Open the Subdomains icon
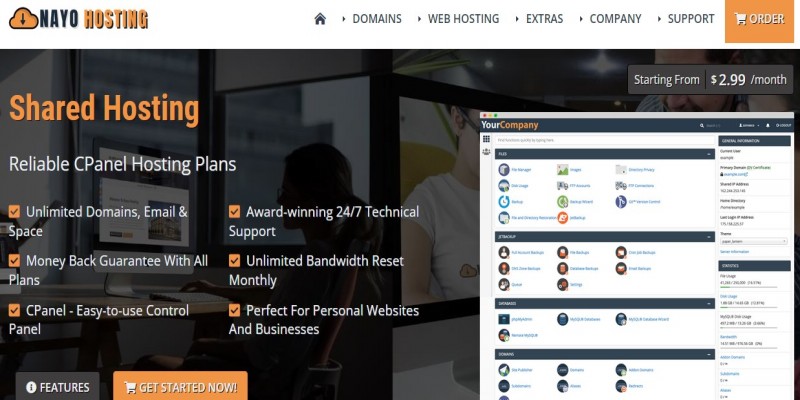The height and width of the screenshot is (400, 800). click(x=504, y=386)
